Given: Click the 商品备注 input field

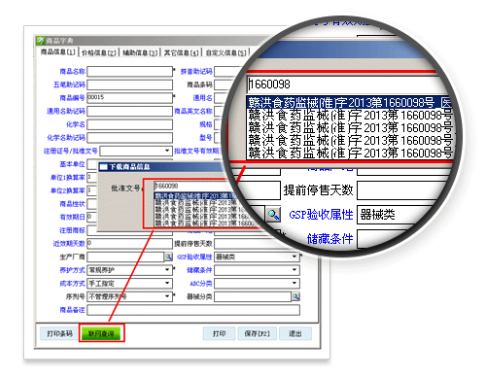Looking at the screenshot, I should point(193,310).
